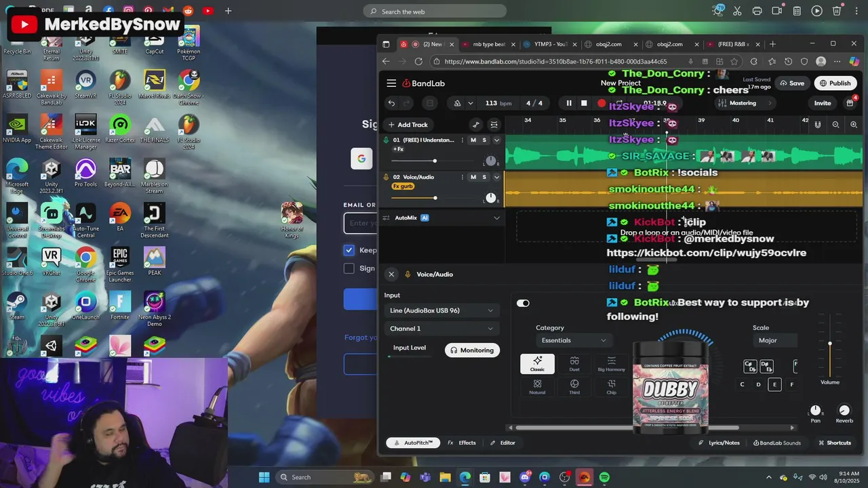Select the Duet AutoPitch preset
The width and height of the screenshot is (868, 488).
pos(574,364)
